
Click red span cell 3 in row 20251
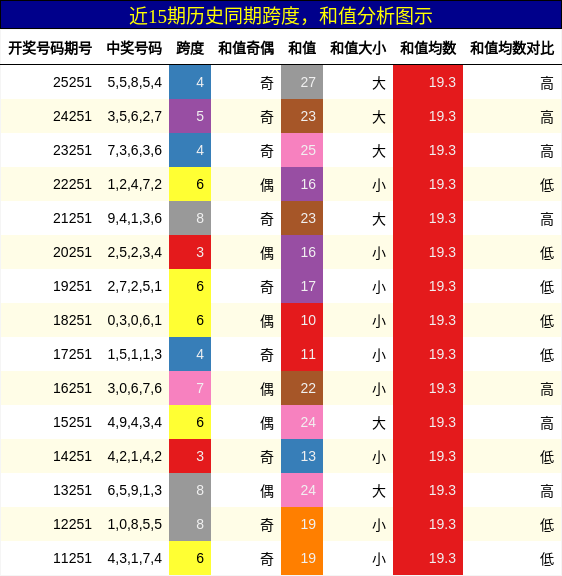coord(190,252)
